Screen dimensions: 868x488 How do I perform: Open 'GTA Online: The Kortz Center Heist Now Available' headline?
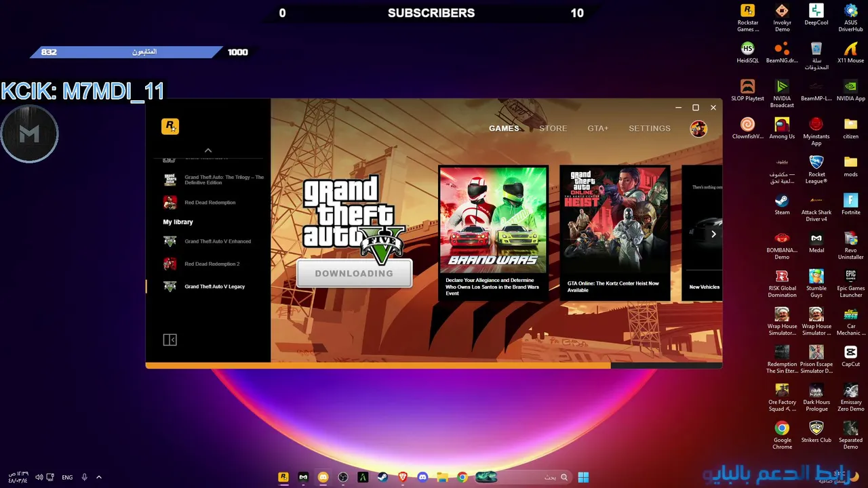pyautogui.click(x=614, y=287)
